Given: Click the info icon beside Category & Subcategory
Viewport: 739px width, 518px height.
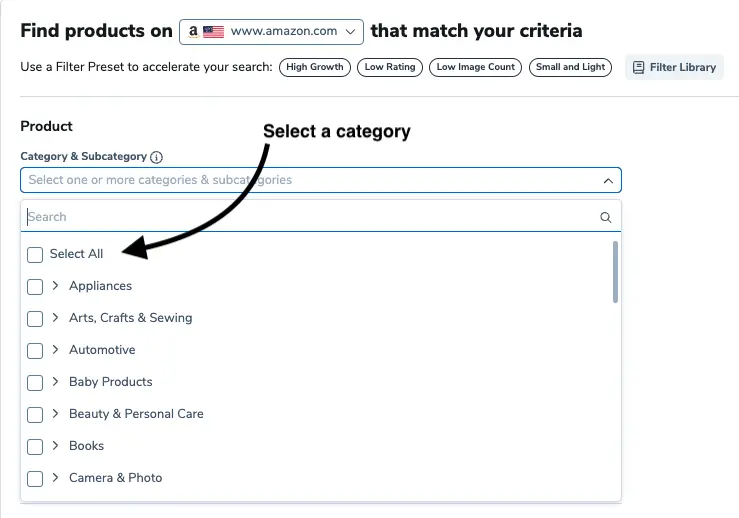Looking at the screenshot, I should [x=156, y=157].
